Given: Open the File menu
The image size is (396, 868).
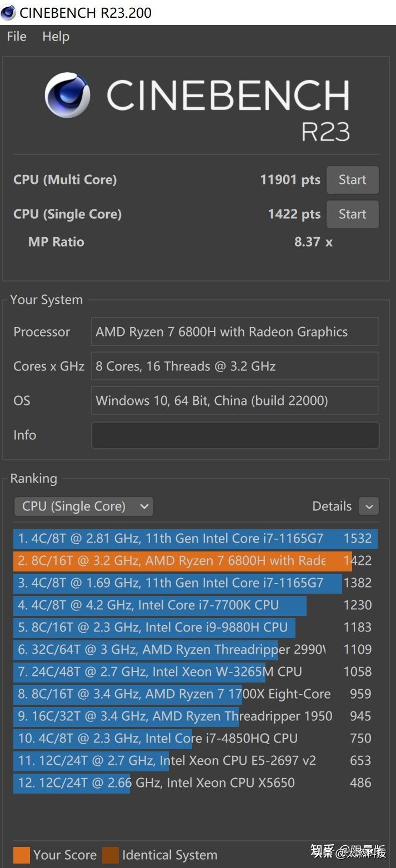Looking at the screenshot, I should coord(16,37).
